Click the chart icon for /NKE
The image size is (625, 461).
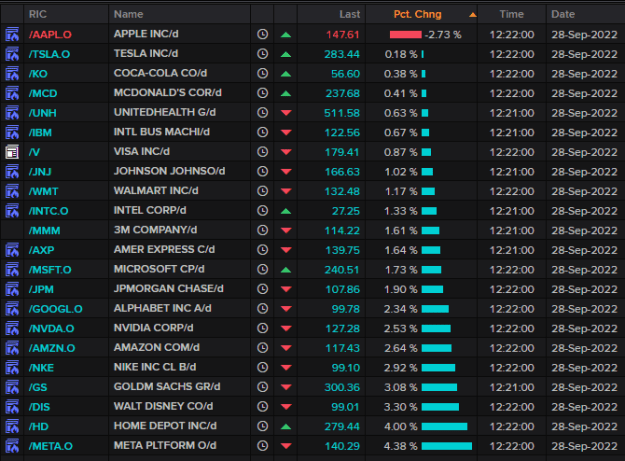click(12, 367)
